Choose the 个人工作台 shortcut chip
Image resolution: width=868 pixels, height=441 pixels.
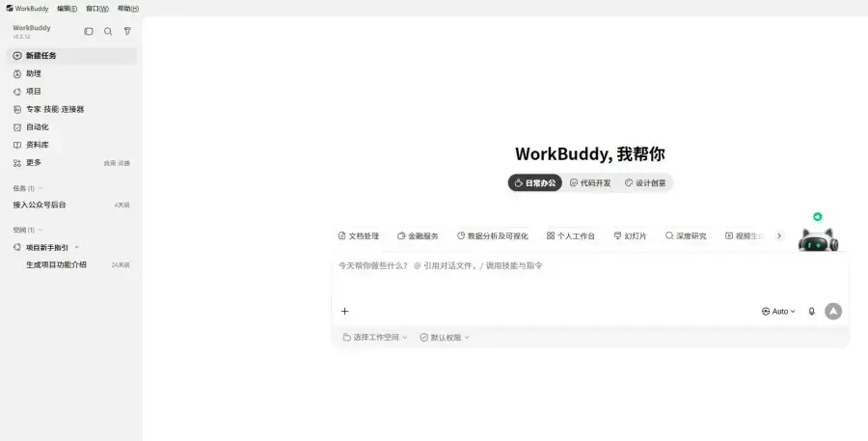click(571, 236)
